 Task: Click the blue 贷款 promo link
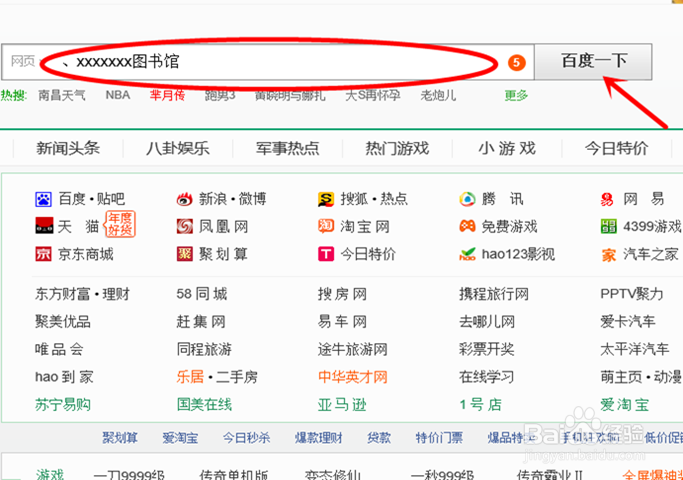click(379, 438)
